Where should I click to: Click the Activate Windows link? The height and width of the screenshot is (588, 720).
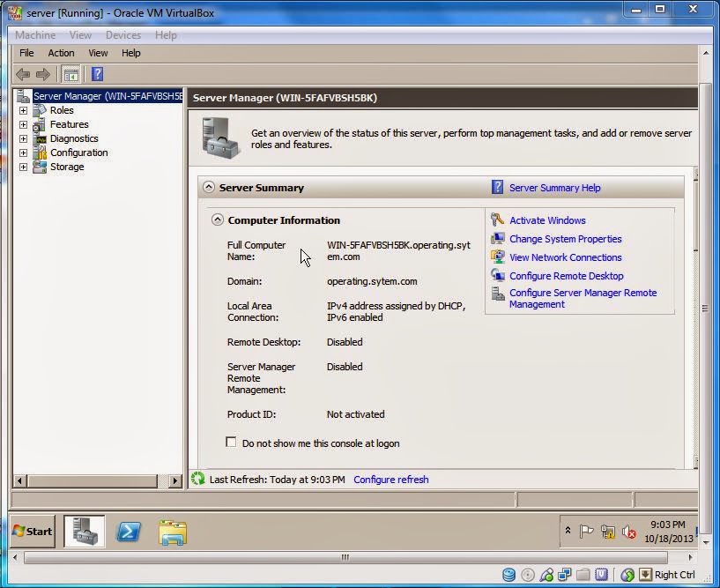pyautogui.click(x=547, y=220)
